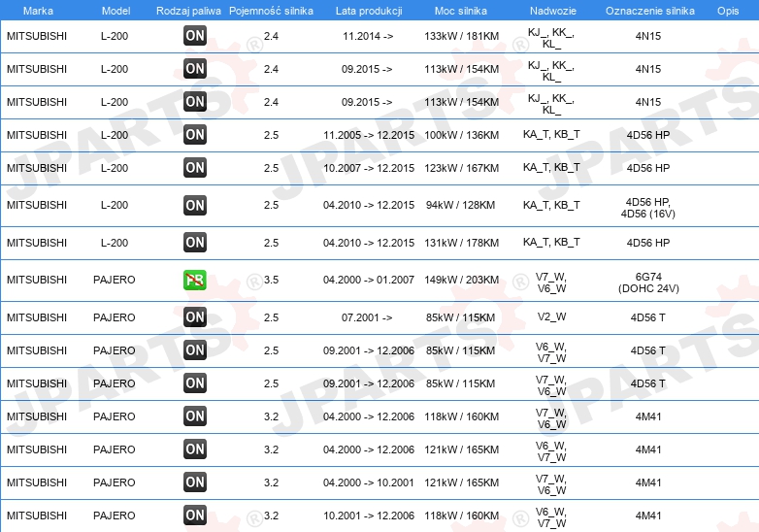Select the 133kW / 181KM power cell

coord(461,36)
